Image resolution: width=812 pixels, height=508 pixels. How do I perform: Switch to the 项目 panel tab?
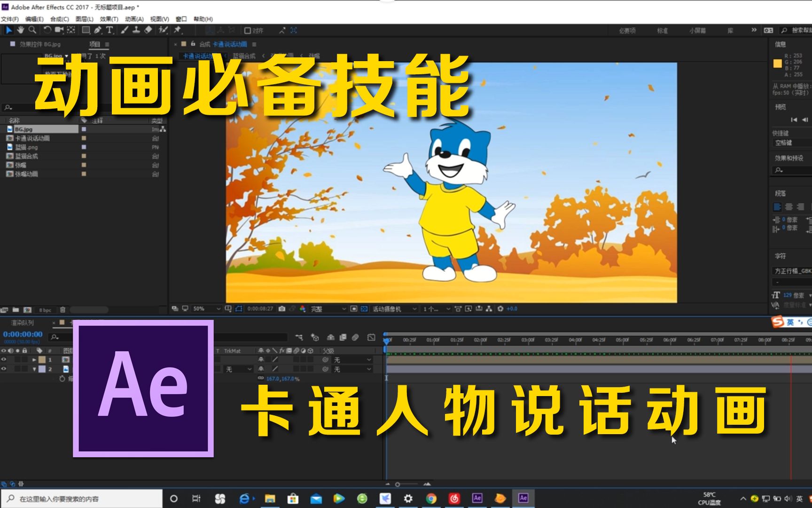[95, 44]
